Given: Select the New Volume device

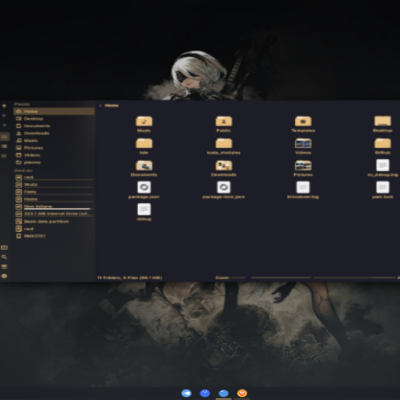Looking at the screenshot, I should point(54,207).
